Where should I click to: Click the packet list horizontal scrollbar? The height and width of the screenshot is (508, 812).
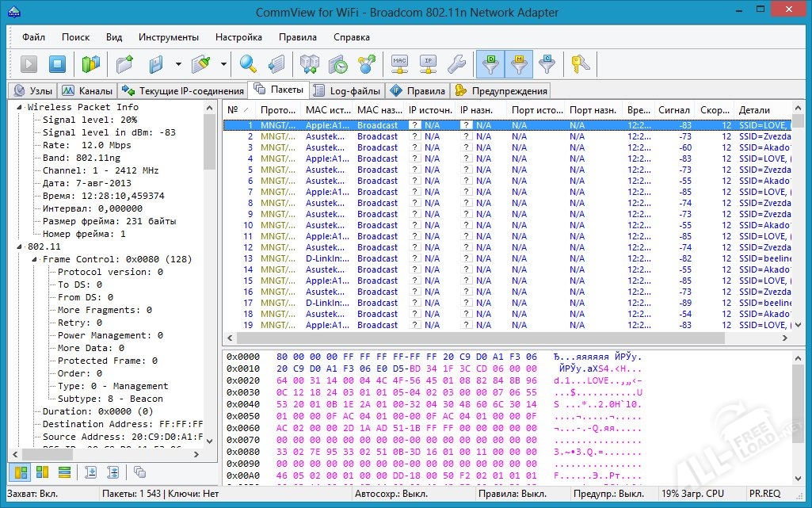475,338
